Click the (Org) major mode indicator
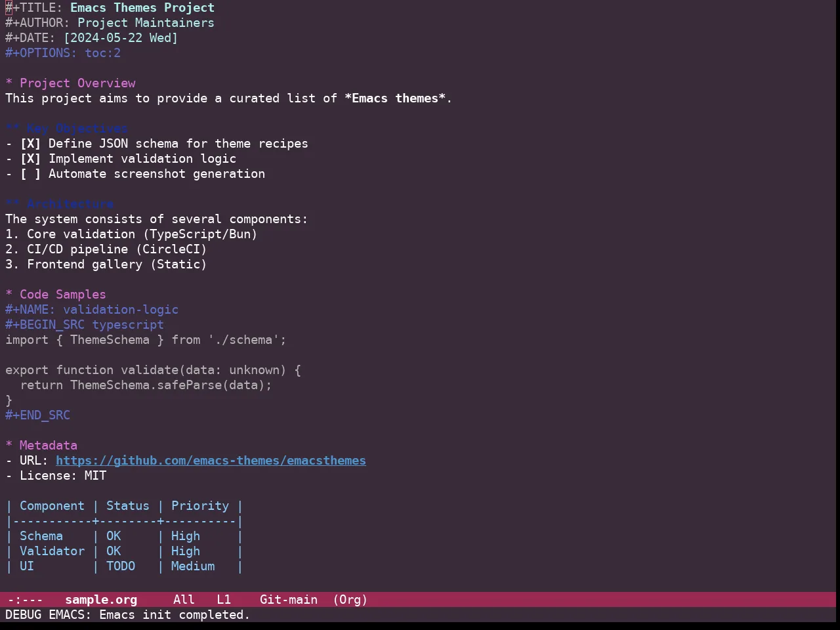The image size is (840, 630). click(x=350, y=600)
